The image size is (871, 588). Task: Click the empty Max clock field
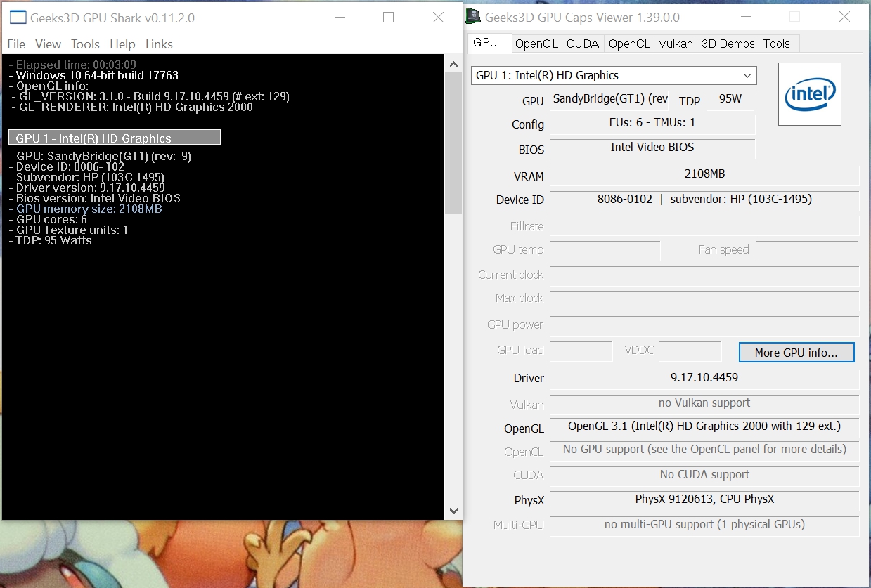tap(704, 301)
